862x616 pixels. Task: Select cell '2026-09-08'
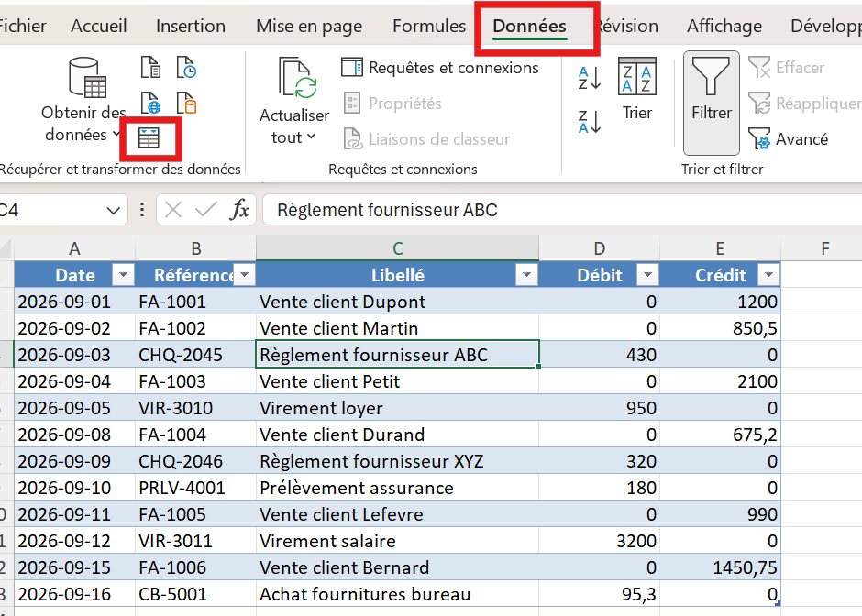click(75, 434)
